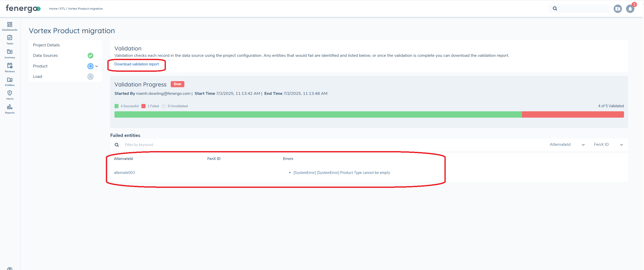Select the Tasks sidebar icon
Screen dimensions: 644x270
(10, 39)
